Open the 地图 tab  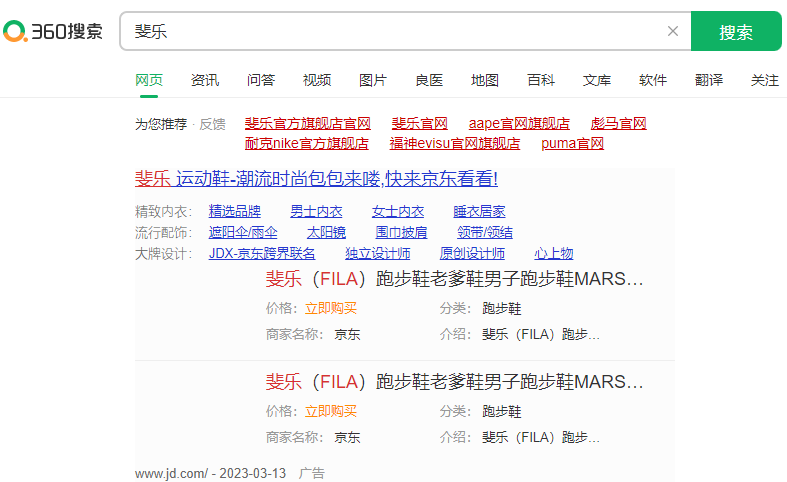[x=485, y=80]
